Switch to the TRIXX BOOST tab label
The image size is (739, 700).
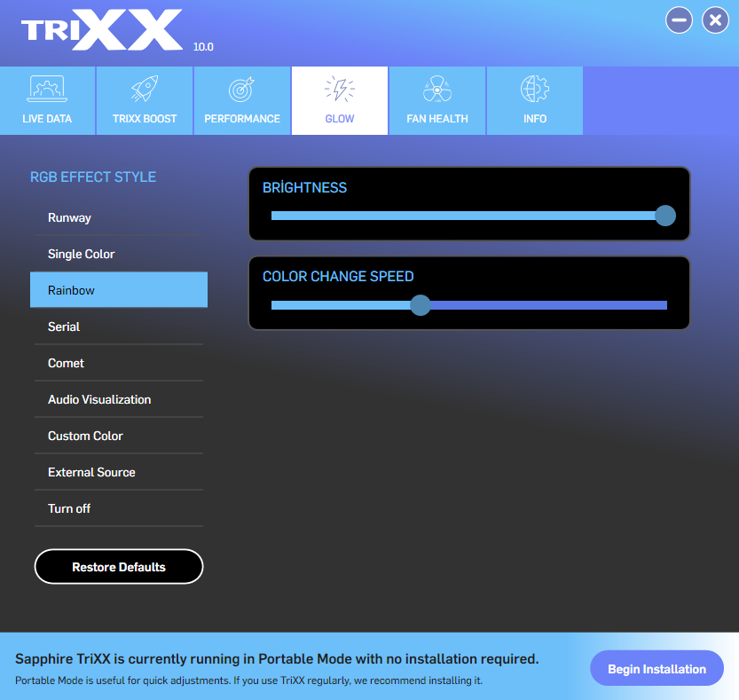pyautogui.click(x=145, y=119)
